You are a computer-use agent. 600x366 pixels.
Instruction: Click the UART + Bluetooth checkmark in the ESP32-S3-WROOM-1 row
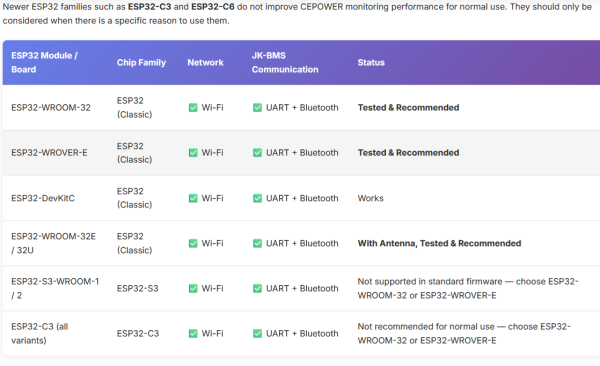point(257,288)
